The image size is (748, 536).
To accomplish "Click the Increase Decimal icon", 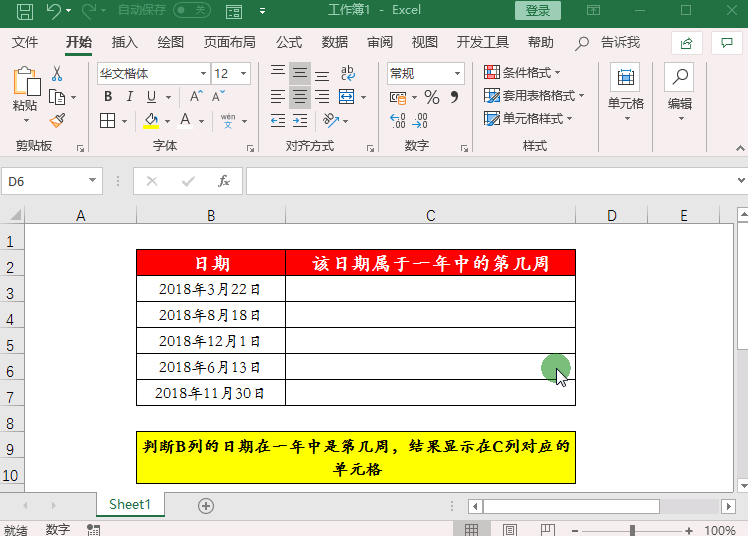I will pos(397,121).
